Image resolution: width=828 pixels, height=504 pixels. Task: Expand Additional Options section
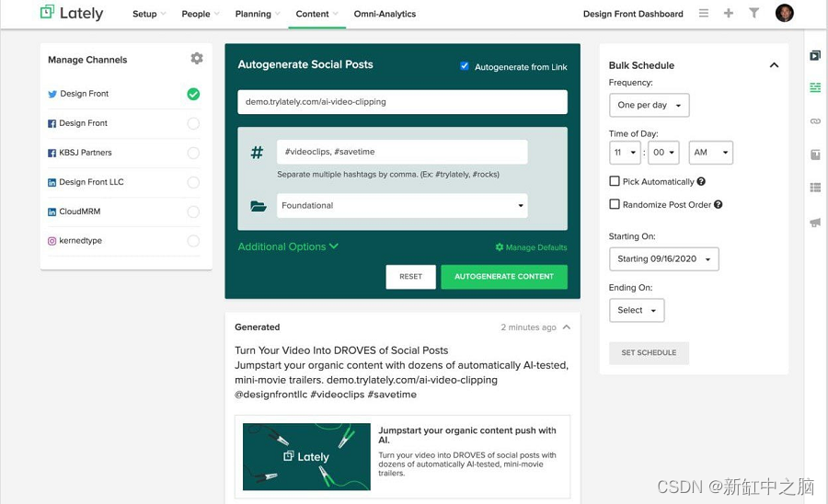288,246
